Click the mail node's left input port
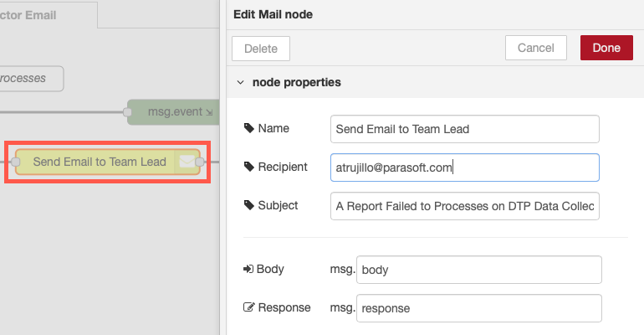644x335 pixels. [x=16, y=162]
